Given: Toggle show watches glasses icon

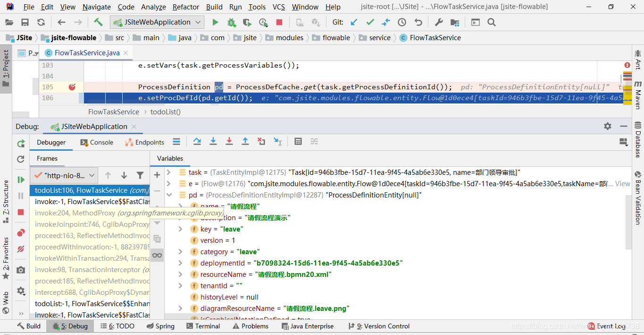Looking at the screenshot, I should coord(157,255).
